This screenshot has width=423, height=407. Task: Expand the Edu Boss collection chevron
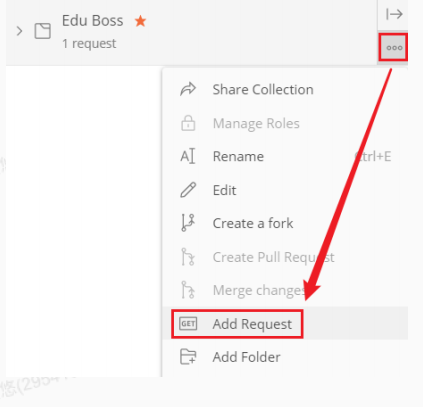pos(20,31)
